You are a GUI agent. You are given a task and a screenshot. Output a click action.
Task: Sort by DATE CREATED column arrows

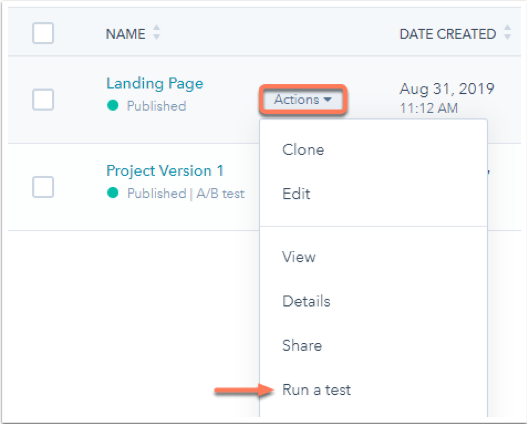tap(507, 32)
